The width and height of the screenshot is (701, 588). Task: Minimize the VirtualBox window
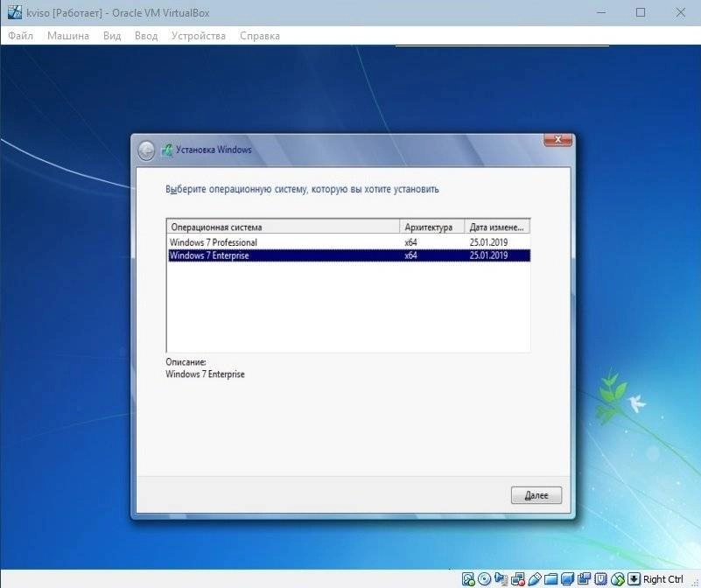(x=601, y=12)
